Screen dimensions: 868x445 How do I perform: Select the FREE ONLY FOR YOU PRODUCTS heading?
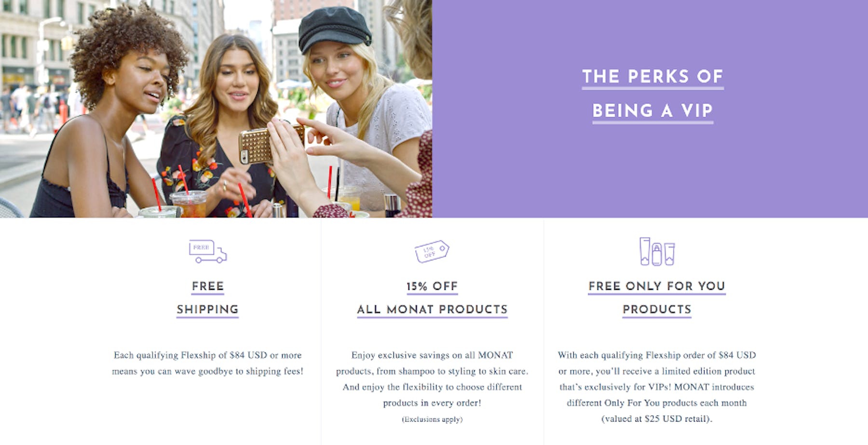click(657, 297)
